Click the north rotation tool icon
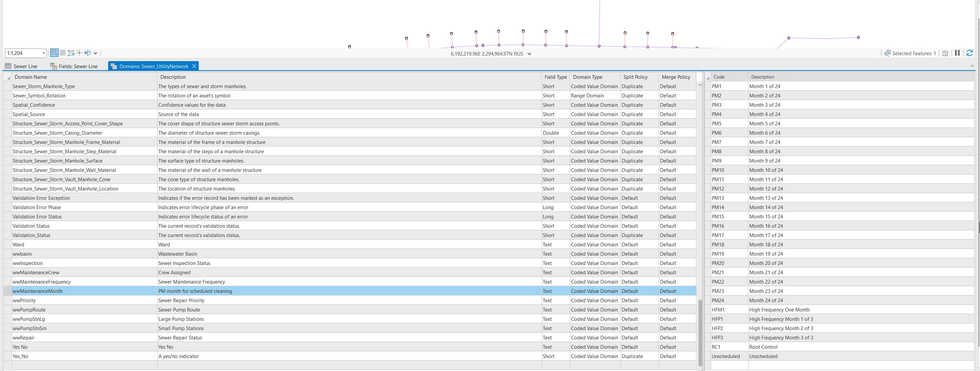The image size is (980, 371). click(x=88, y=53)
